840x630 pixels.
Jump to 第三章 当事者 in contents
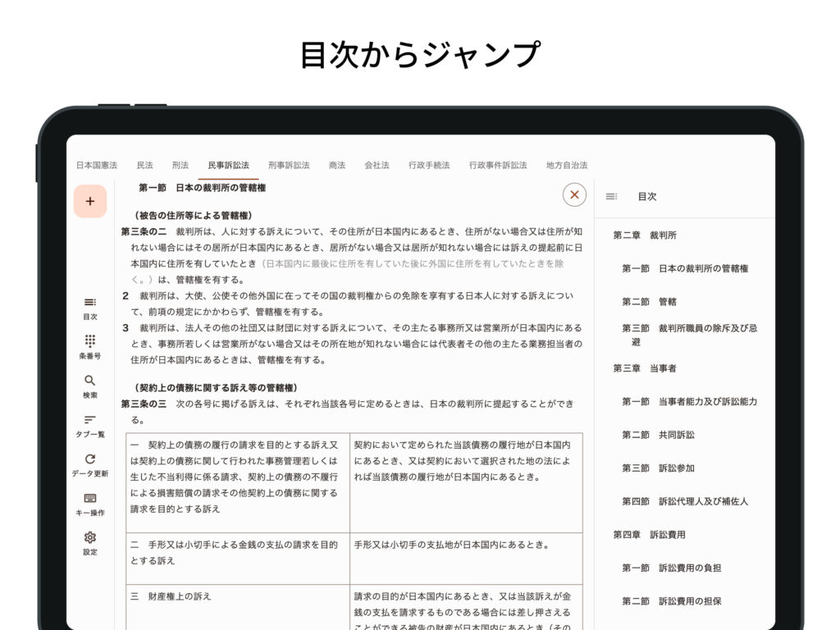click(645, 368)
